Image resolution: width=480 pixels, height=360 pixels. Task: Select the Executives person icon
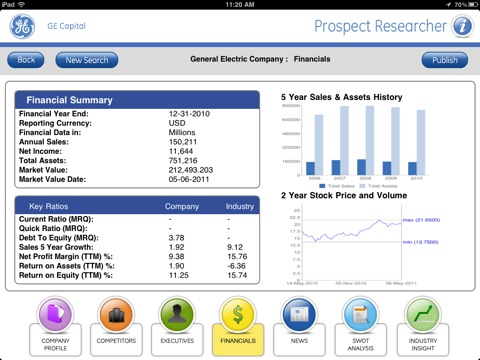coord(177,314)
